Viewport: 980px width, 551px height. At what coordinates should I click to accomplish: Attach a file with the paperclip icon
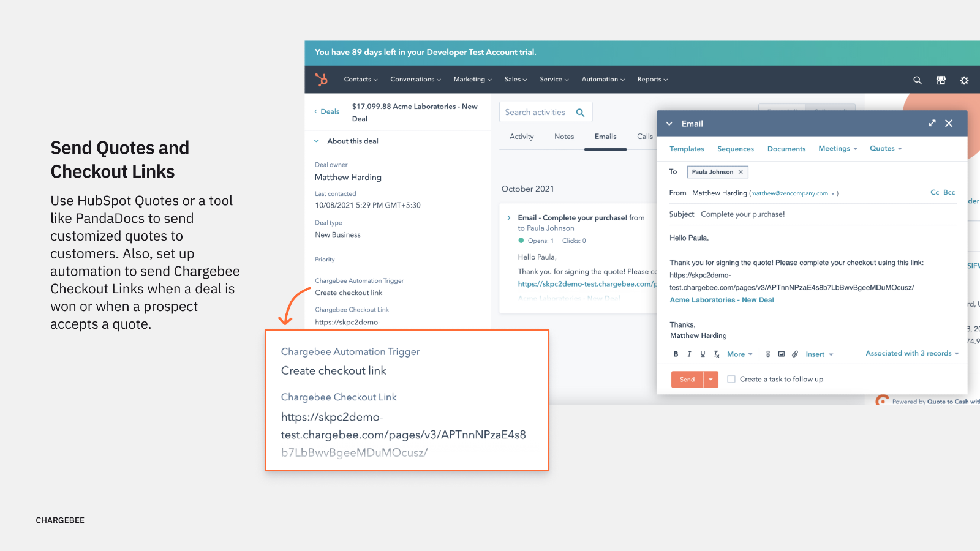[x=795, y=354]
